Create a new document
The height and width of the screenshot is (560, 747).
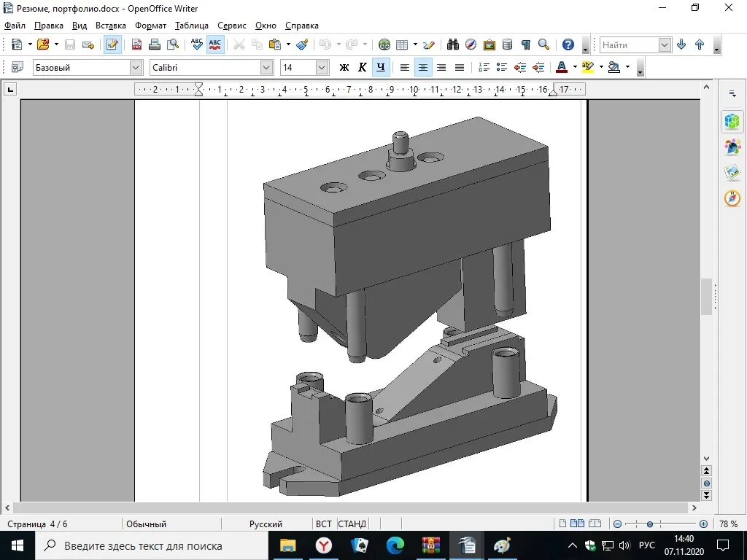[17, 44]
